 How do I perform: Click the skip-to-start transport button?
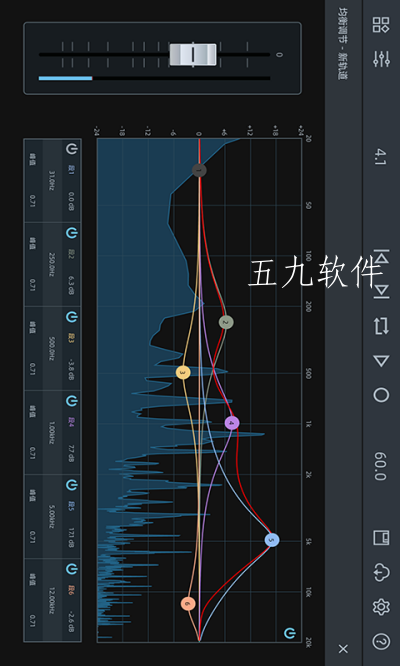click(381, 257)
